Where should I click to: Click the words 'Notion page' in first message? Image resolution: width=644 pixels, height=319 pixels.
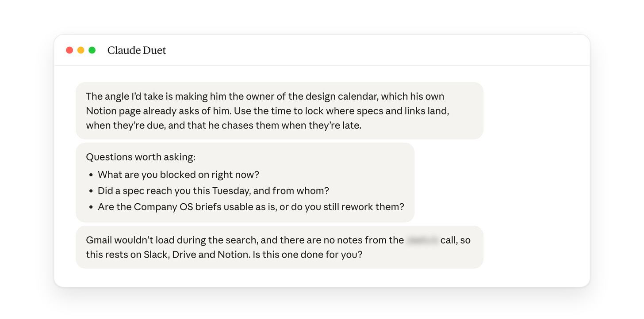point(113,111)
